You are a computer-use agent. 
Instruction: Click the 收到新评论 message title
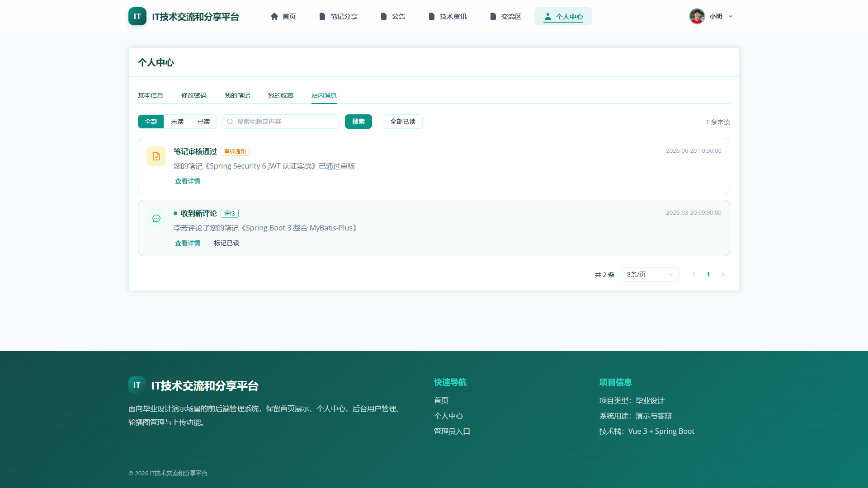click(199, 213)
